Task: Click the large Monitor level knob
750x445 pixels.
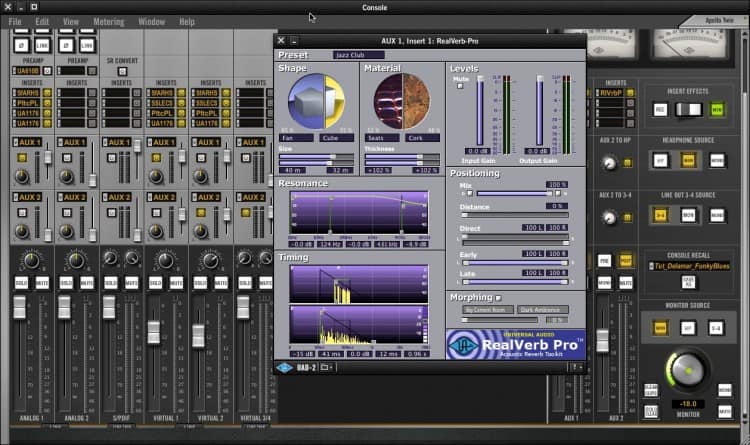Action: (x=687, y=371)
